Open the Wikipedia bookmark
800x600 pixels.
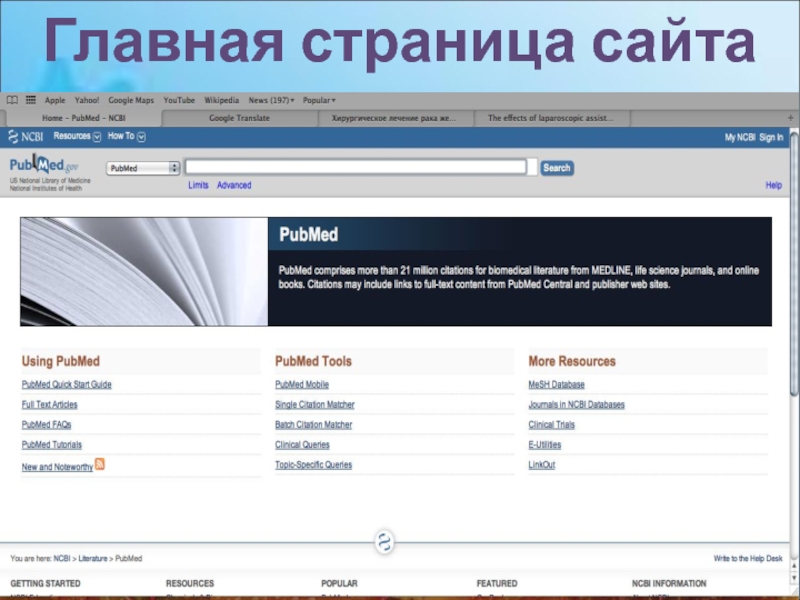click(221, 101)
